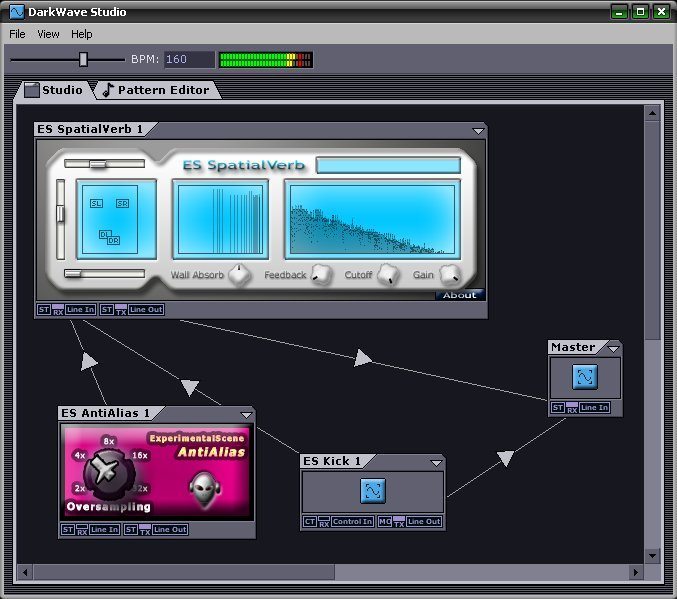The image size is (677, 599).
Task: Click the Cutoff knob
Action: click(388, 275)
